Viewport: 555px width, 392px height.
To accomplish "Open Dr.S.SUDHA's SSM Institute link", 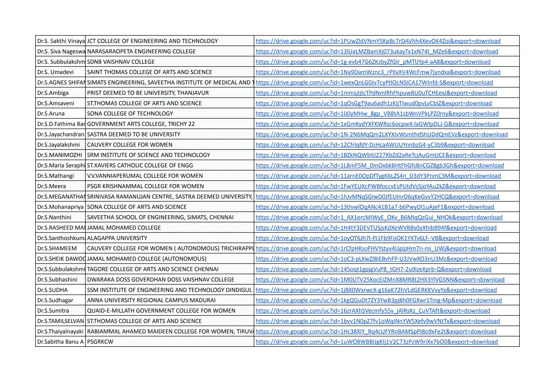I will coord(376,290).
